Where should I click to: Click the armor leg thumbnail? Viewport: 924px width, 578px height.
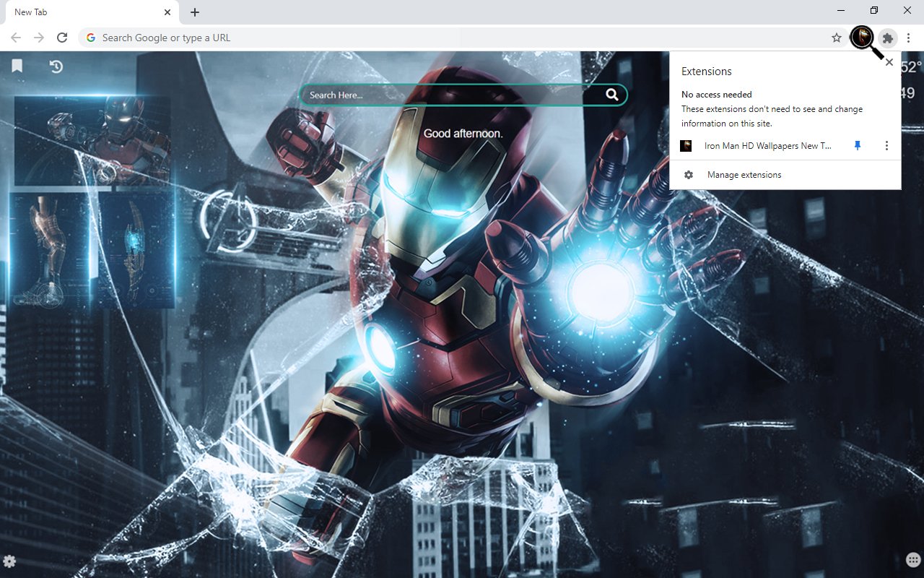[x=49, y=249]
